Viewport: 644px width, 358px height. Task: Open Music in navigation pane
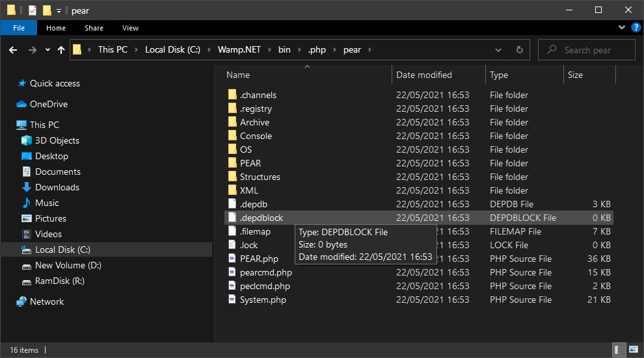pyautogui.click(x=47, y=203)
